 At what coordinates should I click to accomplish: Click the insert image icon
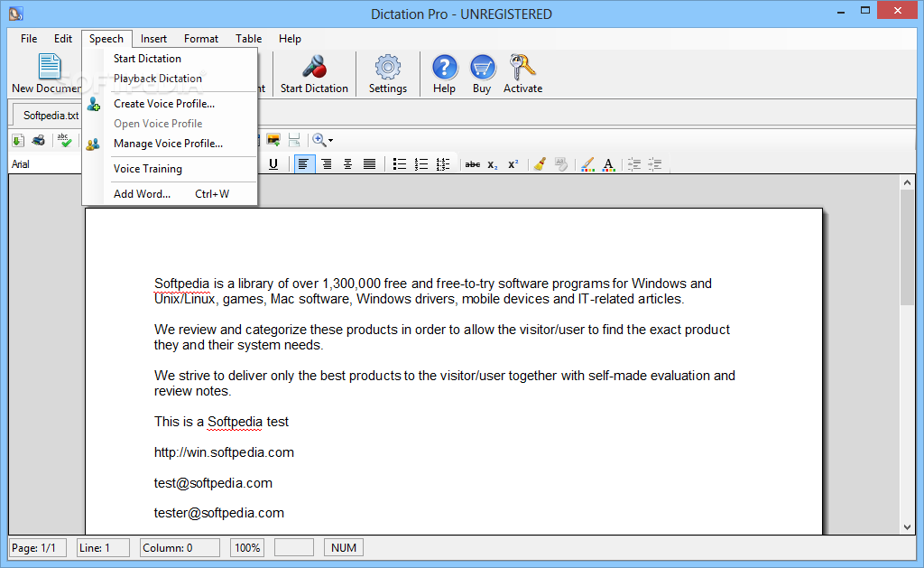(x=273, y=140)
